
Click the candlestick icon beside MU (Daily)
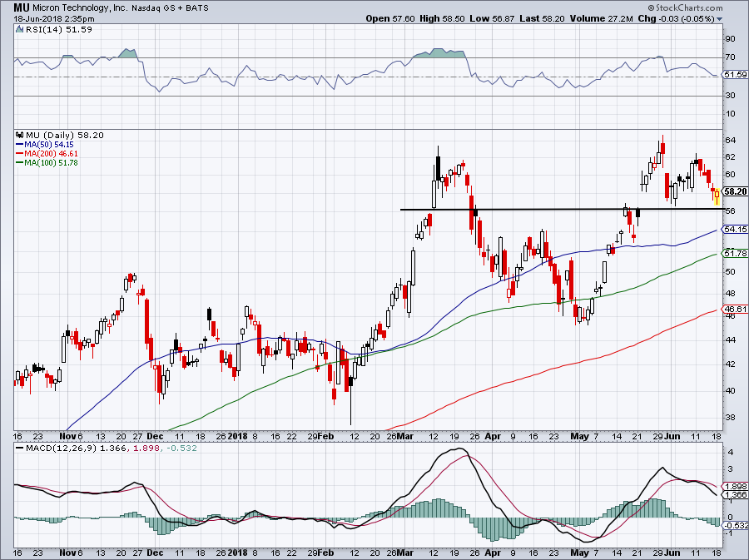[x=19, y=135]
